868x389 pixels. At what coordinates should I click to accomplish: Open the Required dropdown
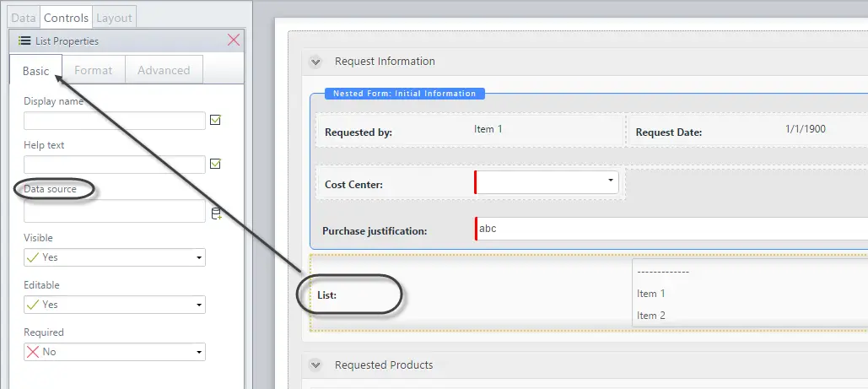coord(115,351)
